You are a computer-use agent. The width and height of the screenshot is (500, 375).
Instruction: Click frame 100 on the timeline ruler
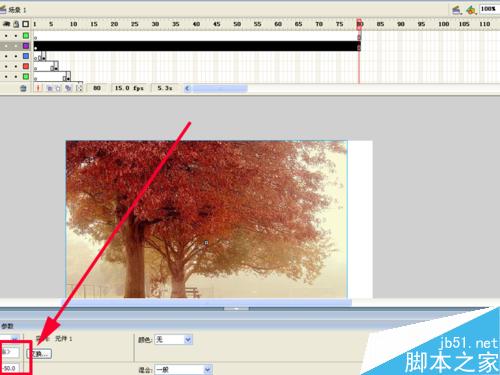pyautogui.click(x=443, y=24)
